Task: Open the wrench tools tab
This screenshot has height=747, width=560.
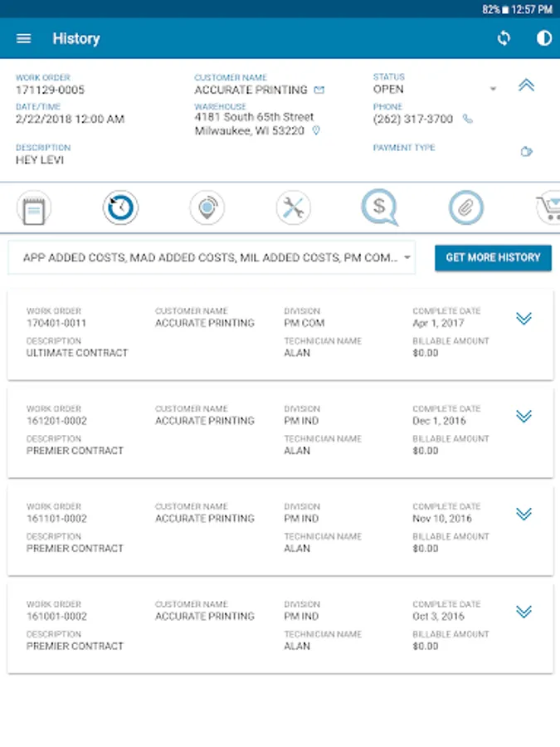Action: click(x=293, y=208)
